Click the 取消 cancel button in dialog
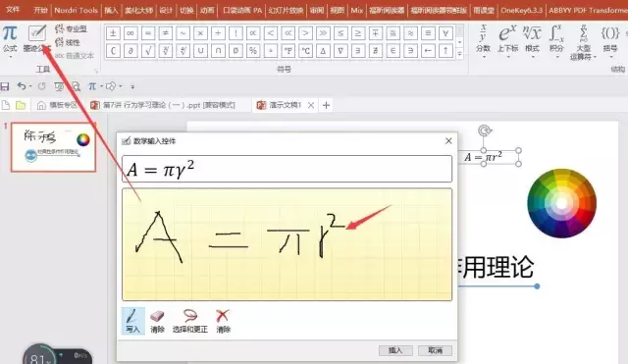This screenshot has height=364, width=628. (x=435, y=350)
